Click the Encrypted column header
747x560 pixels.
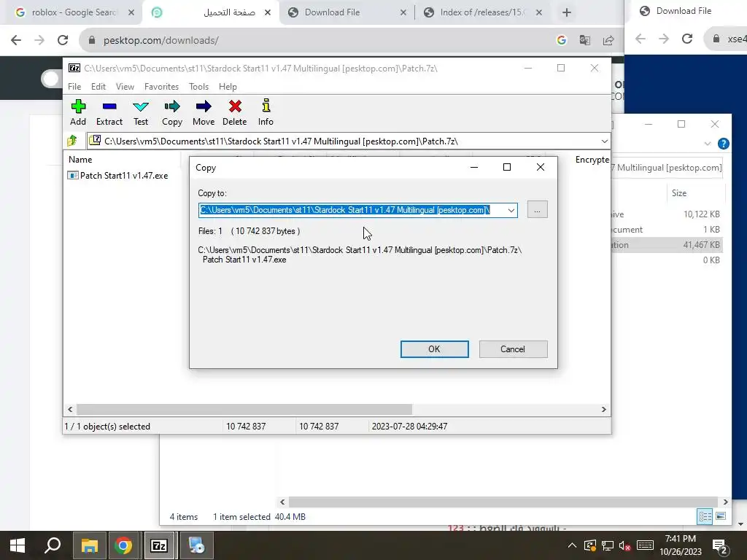pos(592,160)
